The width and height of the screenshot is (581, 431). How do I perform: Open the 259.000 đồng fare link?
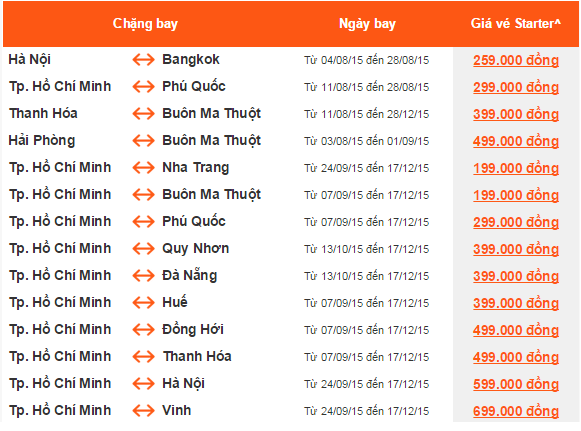click(x=516, y=60)
